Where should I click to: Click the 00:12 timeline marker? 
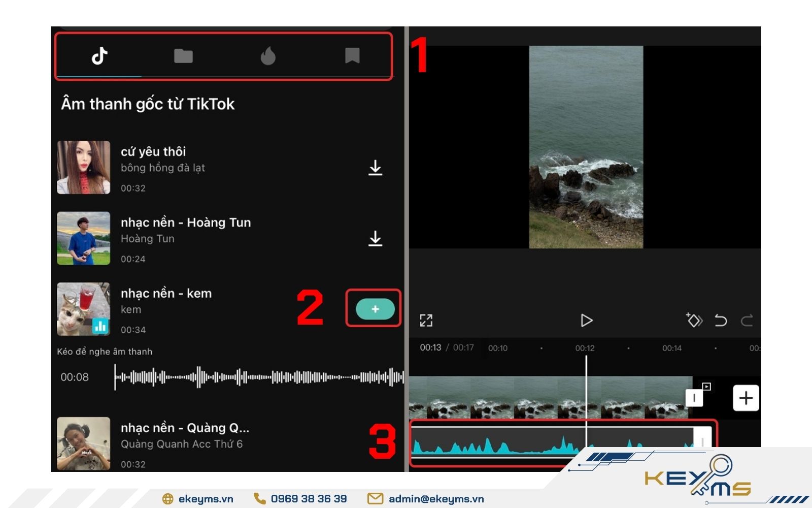pyautogui.click(x=585, y=348)
